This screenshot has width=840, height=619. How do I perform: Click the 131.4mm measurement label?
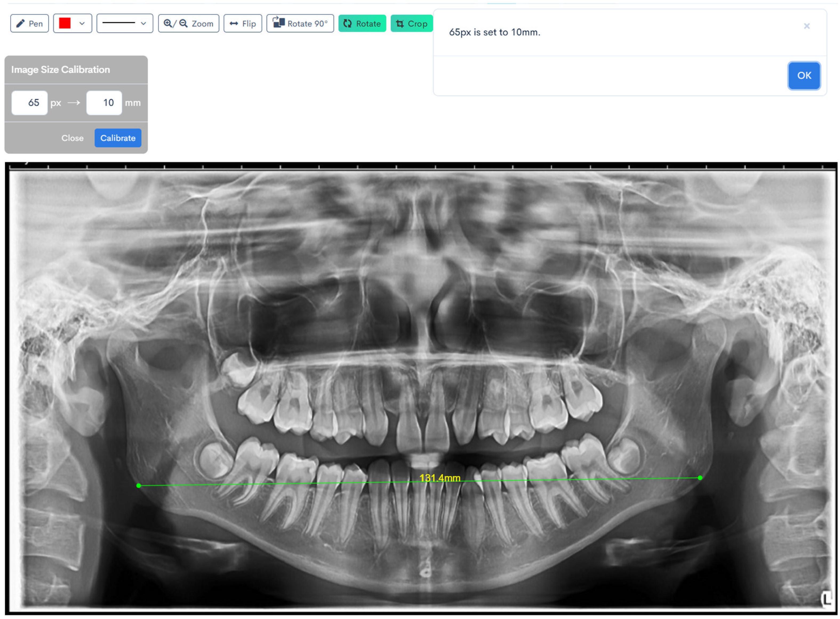tap(440, 478)
